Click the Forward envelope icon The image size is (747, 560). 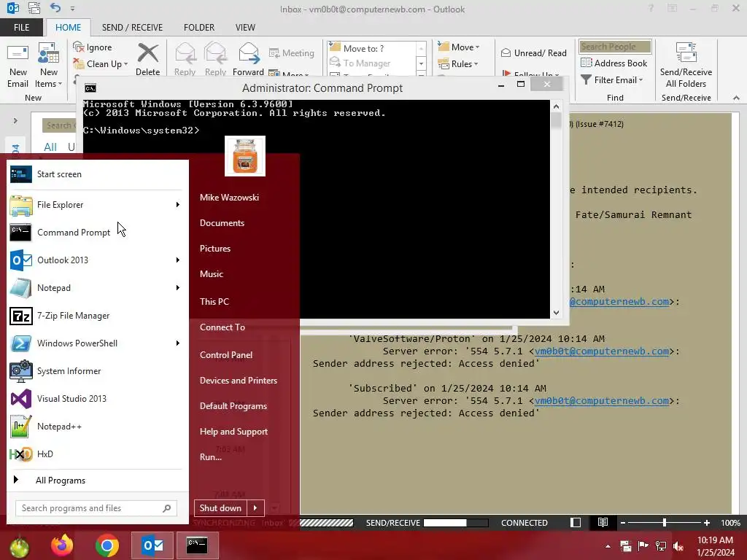click(248, 53)
